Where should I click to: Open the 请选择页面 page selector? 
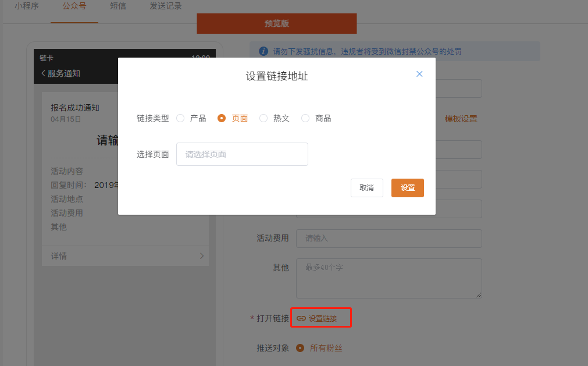pos(242,154)
